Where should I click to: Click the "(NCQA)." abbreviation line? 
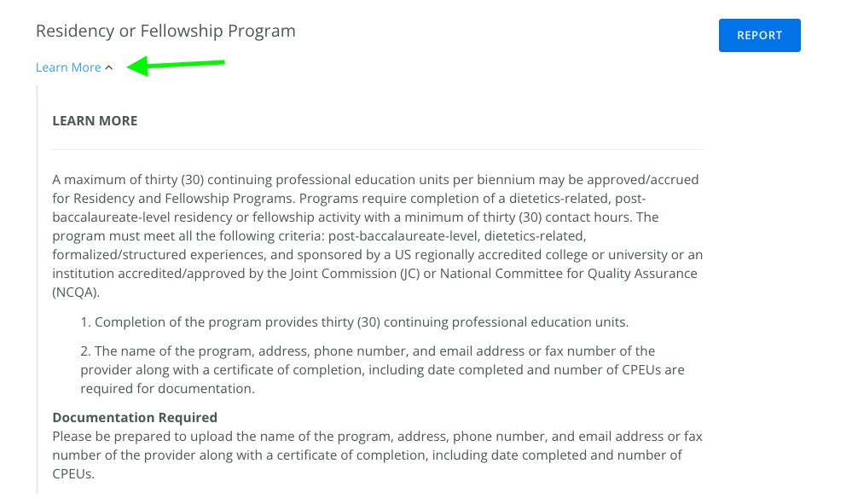click(x=76, y=293)
